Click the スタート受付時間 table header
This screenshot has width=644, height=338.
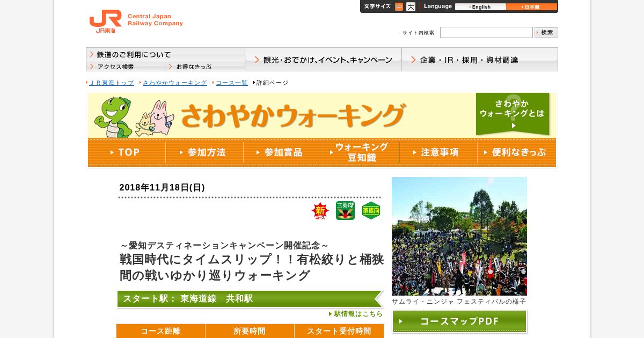(x=339, y=331)
